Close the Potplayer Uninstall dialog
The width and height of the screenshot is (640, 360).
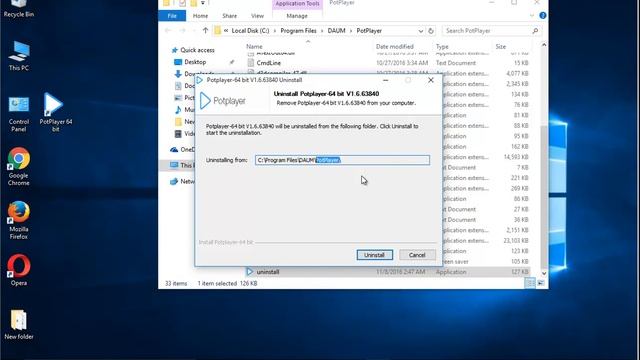coord(431,80)
